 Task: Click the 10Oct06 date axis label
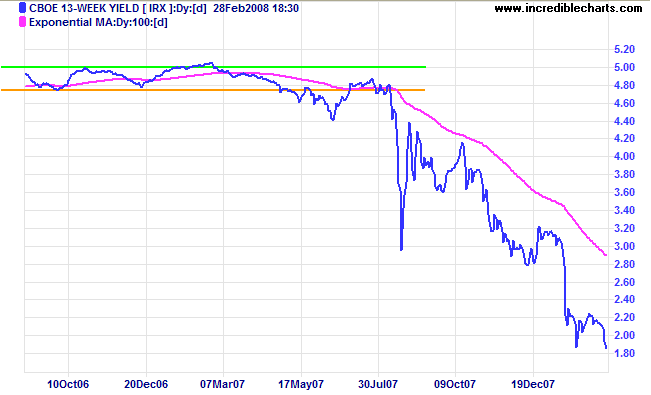(x=68, y=384)
